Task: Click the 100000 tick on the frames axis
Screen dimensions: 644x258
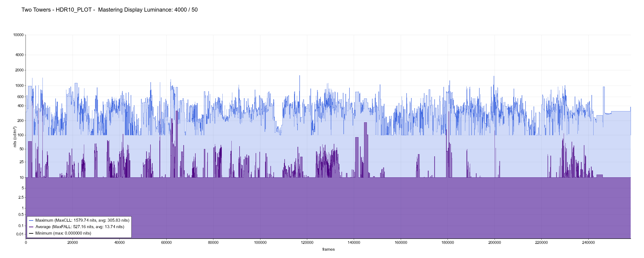Action: click(x=260, y=243)
